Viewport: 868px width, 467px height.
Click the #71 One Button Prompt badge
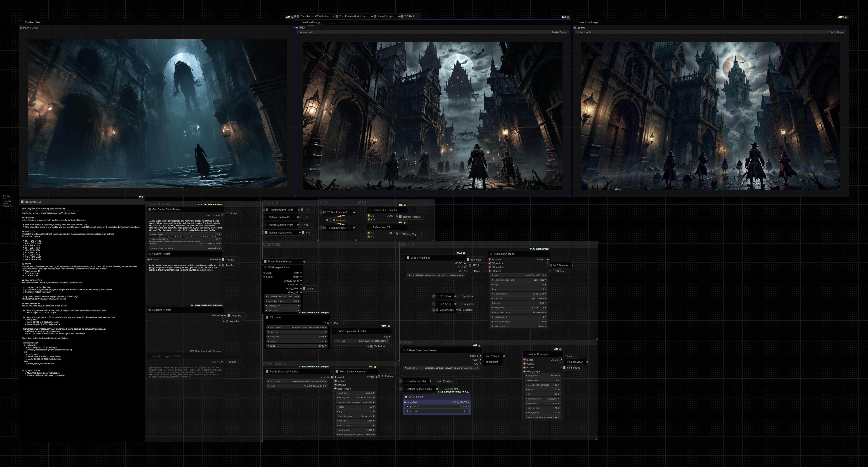pos(210,205)
